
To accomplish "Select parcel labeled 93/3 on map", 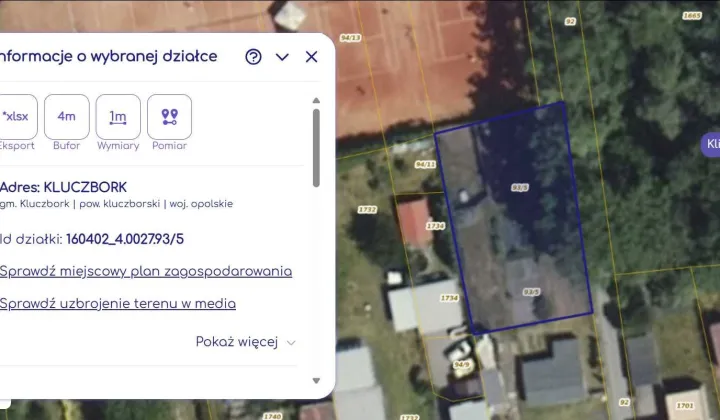I will click(x=519, y=187).
